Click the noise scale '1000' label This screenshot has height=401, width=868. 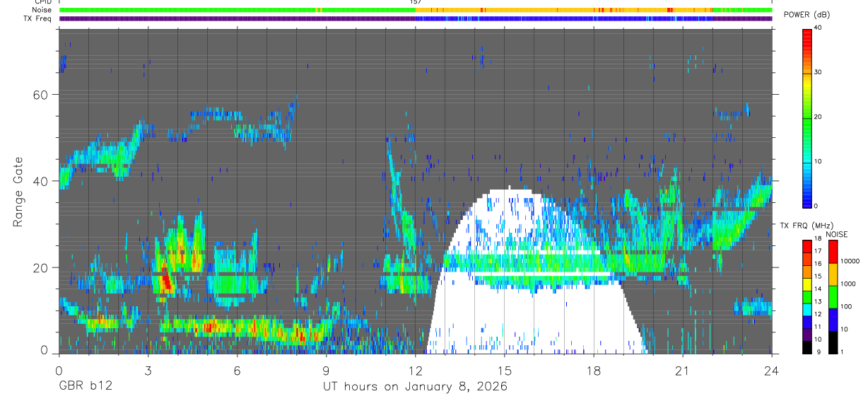(x=848, y=284)
